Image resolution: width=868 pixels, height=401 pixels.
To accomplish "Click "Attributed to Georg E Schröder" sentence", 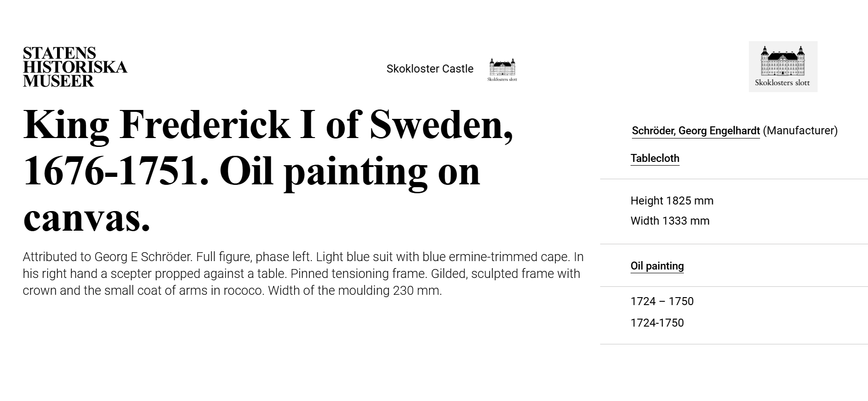I will pyautogui.click(x=108, y=257).
